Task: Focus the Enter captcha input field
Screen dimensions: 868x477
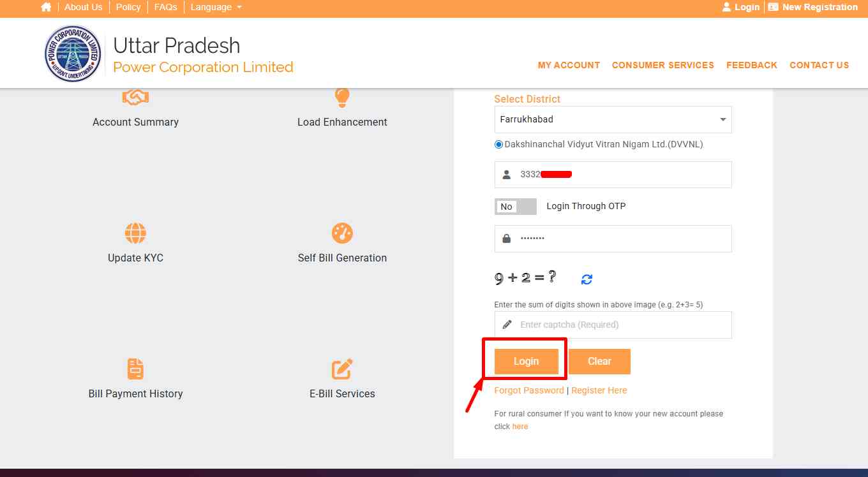Action: (x=622, y=325)
